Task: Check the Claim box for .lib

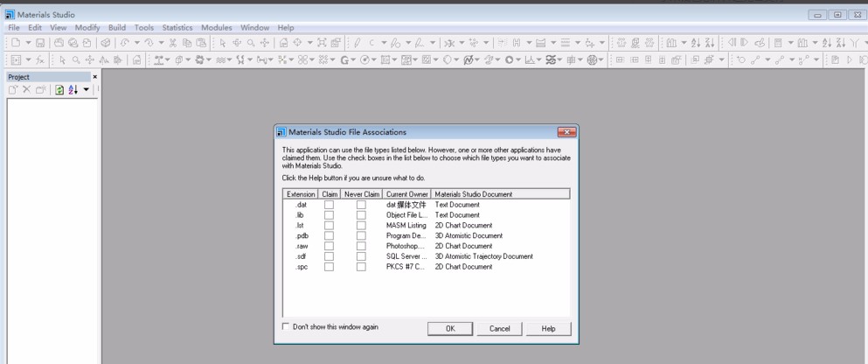Action: tap(329, 215)
